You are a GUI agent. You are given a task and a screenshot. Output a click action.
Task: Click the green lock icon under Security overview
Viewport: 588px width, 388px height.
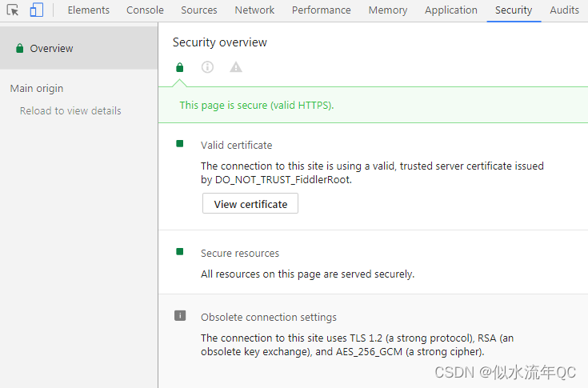[x=180, y=67]
